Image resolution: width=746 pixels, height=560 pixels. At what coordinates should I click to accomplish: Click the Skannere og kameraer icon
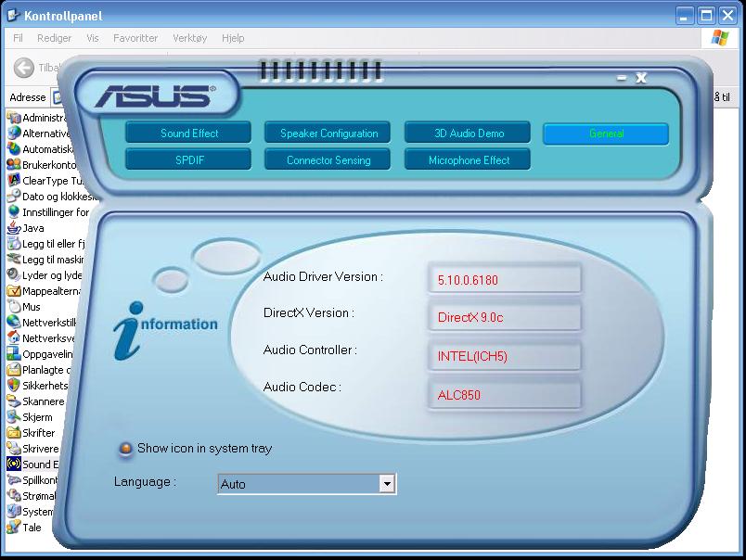pos(14,401)
